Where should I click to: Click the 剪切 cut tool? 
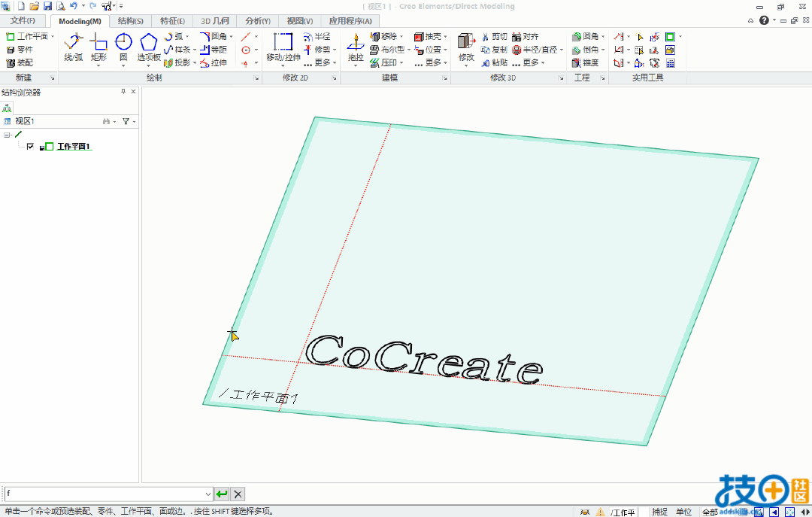494,36
